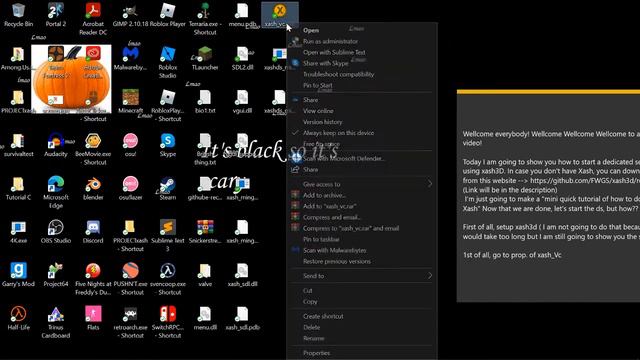Select the 4K.exe desktop icon

point(18,231)
